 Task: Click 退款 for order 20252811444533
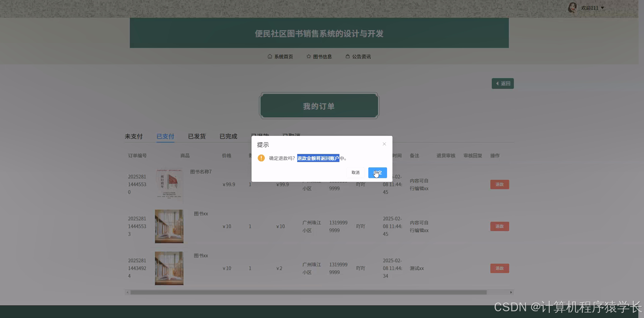coord(500,226)
